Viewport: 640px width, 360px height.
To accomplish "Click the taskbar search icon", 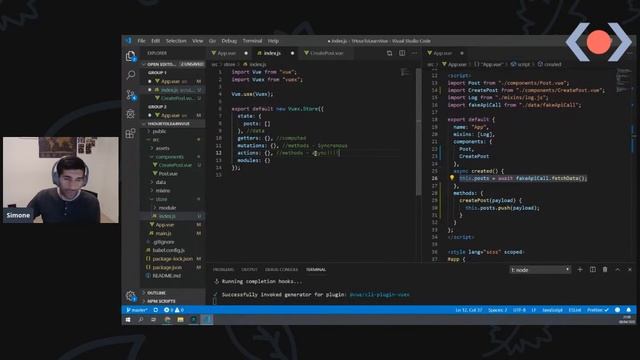I will coord(140,320).
